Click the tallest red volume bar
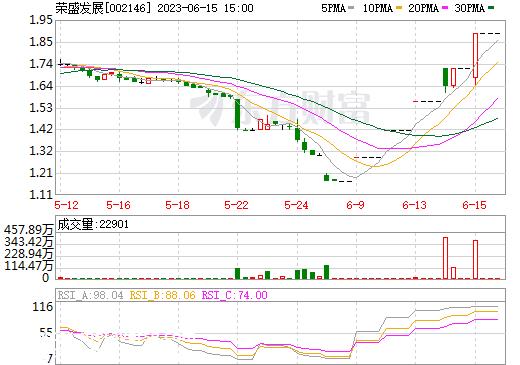Viewport: 520px width, 365px height. coord(445,258)
